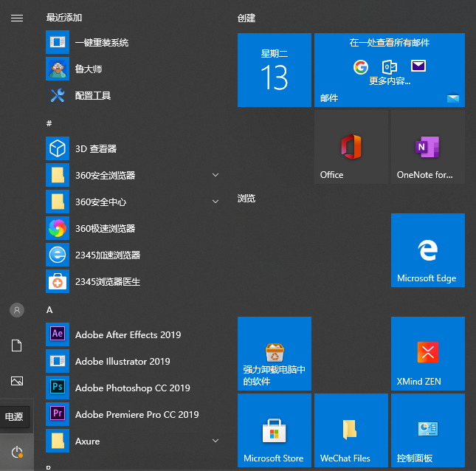Open the 3D 查看器 app
The height and width of the screenshot is (471, 476).
click(x=96, y=149)
